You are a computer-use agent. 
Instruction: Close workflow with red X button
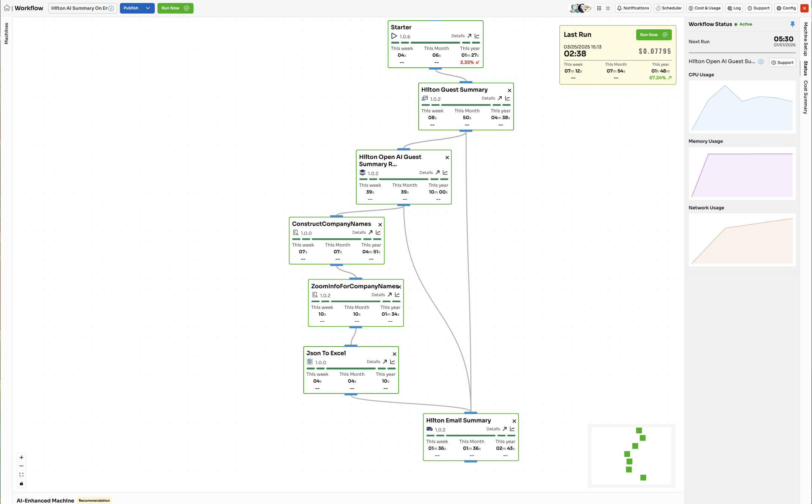pyautogui.click(x=804, y=8)
